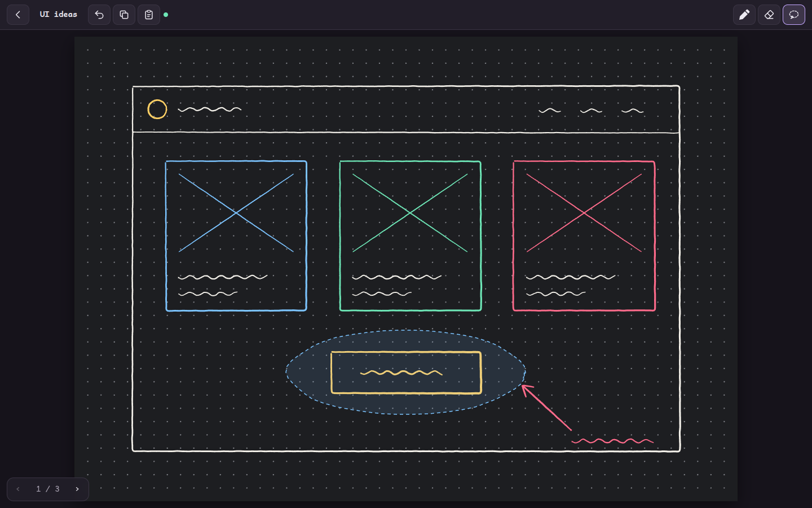Image resolution: width=812 pixels, height=508 pixels.
Task: Click the undo arrow icon
Action: point(99,15)
